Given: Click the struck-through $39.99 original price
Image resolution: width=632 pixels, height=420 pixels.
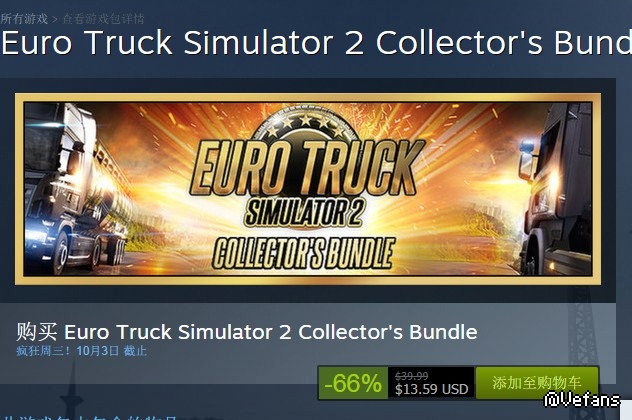Looking at the screenshot, I should tap(412, 376).
